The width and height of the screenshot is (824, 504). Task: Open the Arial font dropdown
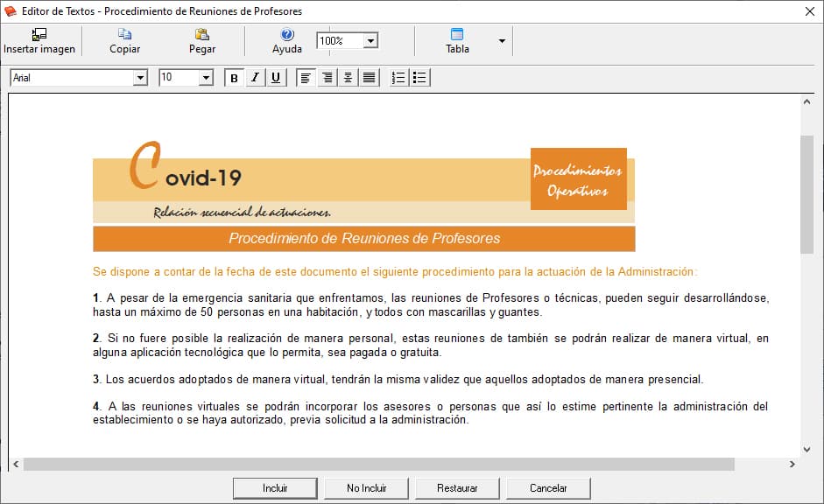click(140, 78)
